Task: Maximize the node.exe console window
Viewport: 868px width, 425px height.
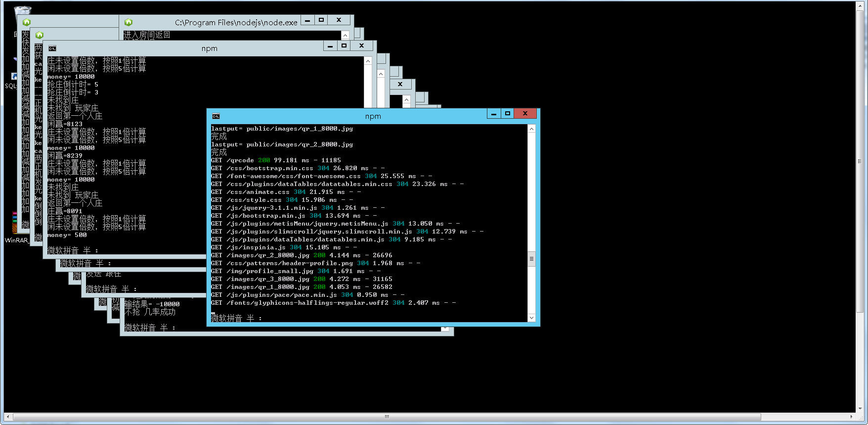Action: click(x=321, y=20)
